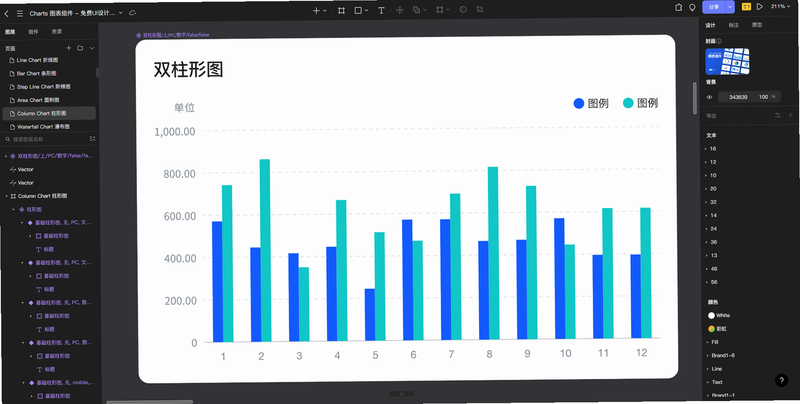Select the Rectangle shape tool
800x404 pixels.
358,10
